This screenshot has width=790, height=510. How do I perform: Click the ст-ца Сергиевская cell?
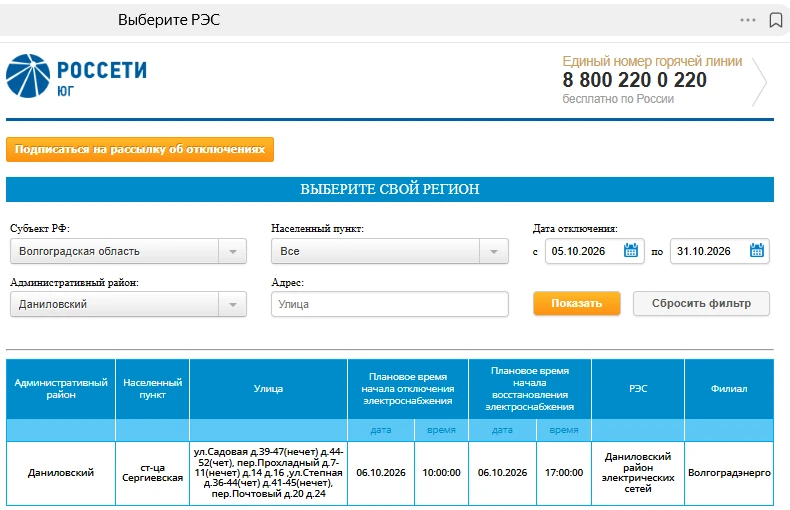pyautogui.click(x=153, y=473)
